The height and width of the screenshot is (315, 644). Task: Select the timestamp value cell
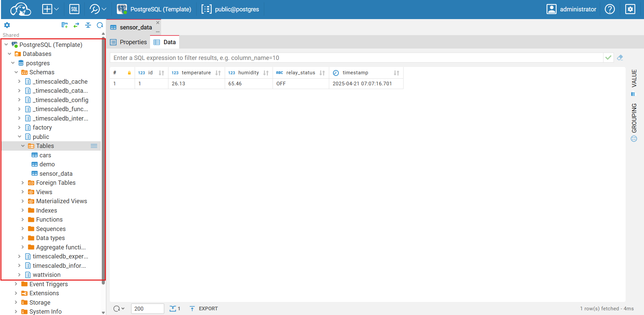[366, 84]
